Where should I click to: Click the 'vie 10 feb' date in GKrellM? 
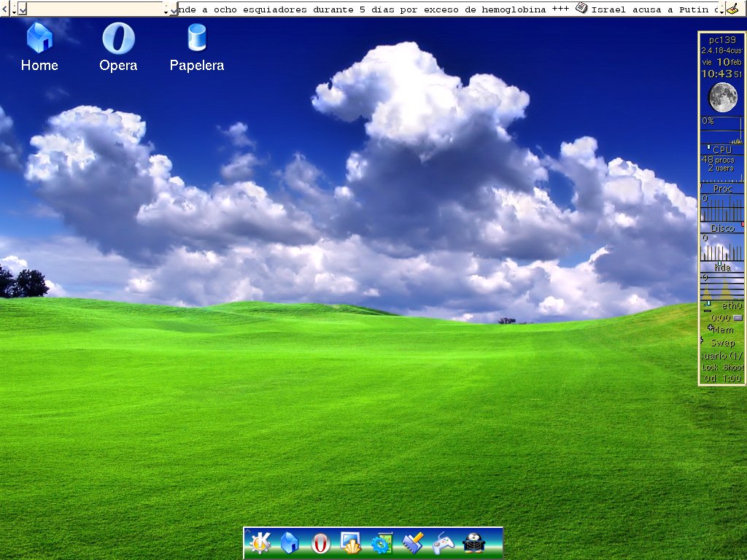click(722, 62)
